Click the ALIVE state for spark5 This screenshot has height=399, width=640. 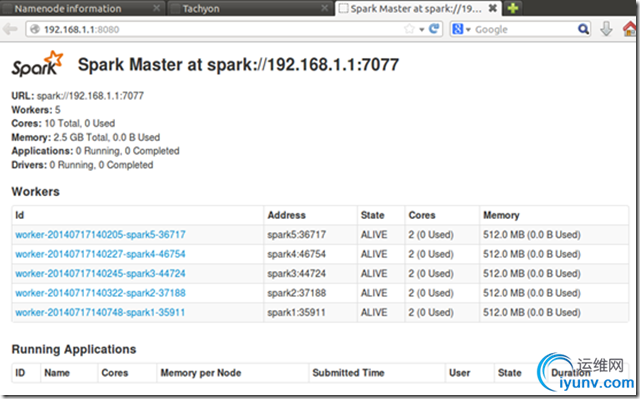click(374, 235)
